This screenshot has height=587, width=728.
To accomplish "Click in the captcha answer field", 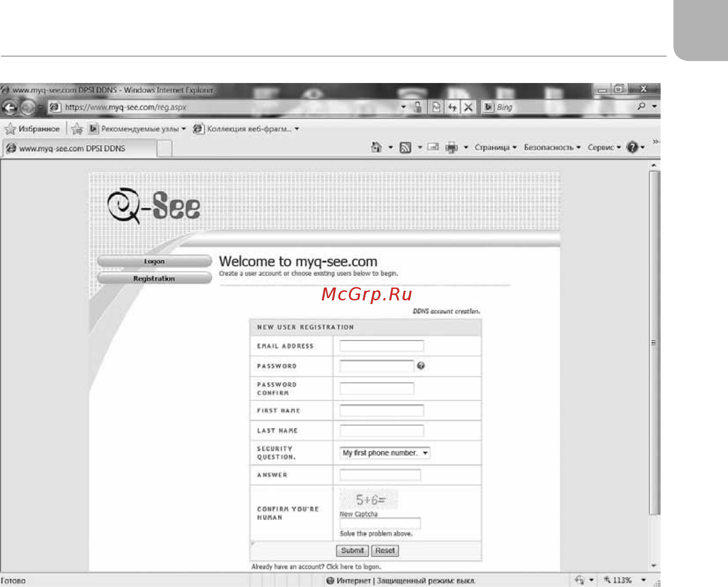I will point(380,524).
